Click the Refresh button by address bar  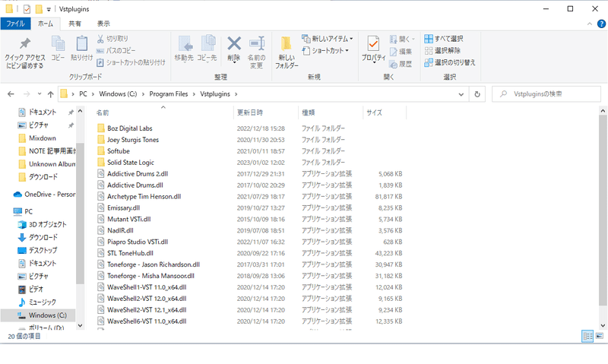[477, 94]
